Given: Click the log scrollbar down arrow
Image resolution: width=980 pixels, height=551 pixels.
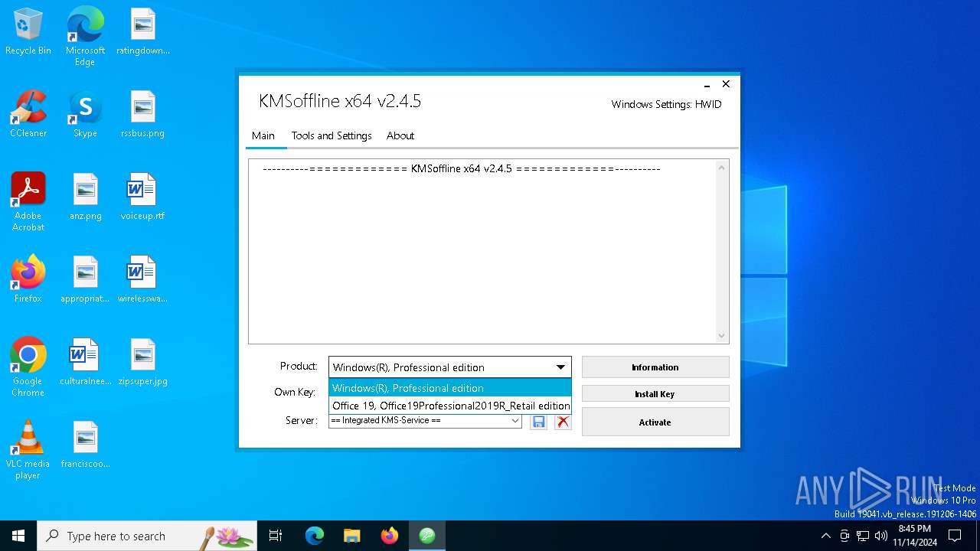Looking at the screenshot, I should click(721, 335).
